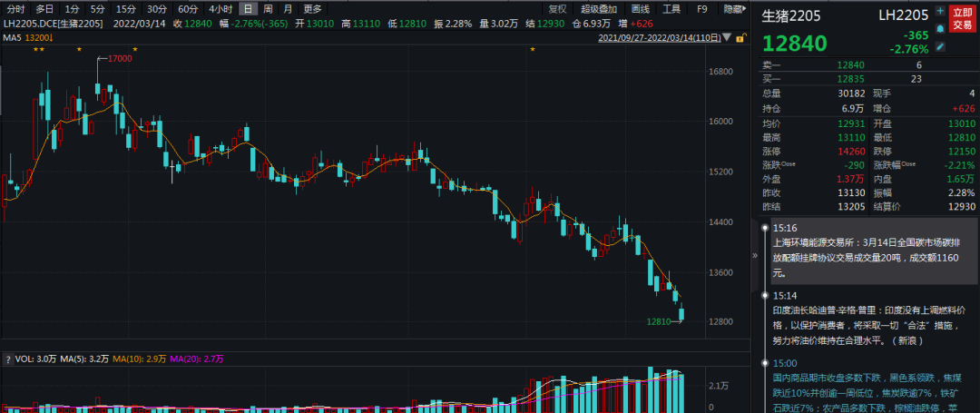Click the 12810 low price annotation

tap(659, 322)
